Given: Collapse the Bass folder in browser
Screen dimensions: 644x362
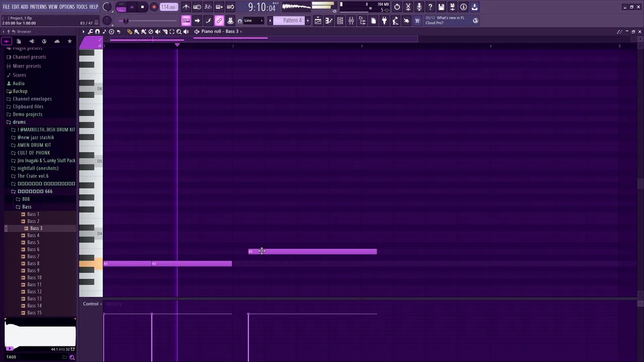Looking at the screenshot, I should pos(27,207).
